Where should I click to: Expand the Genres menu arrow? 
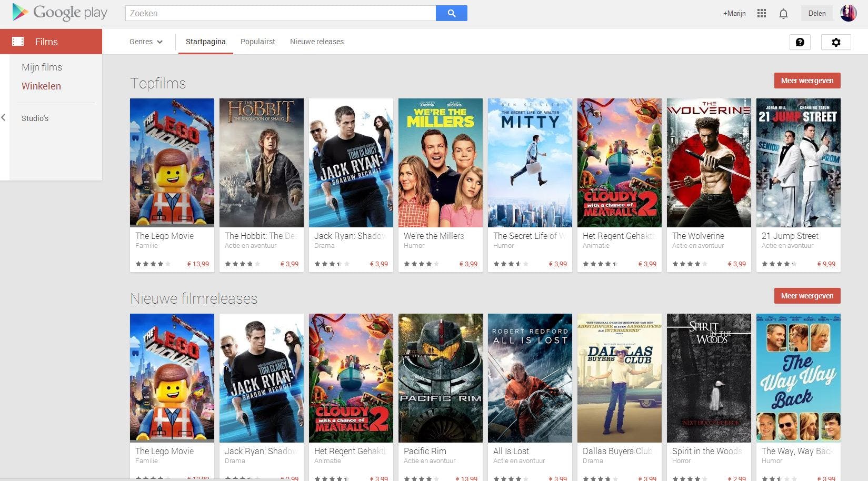click(x=160, y=42)
